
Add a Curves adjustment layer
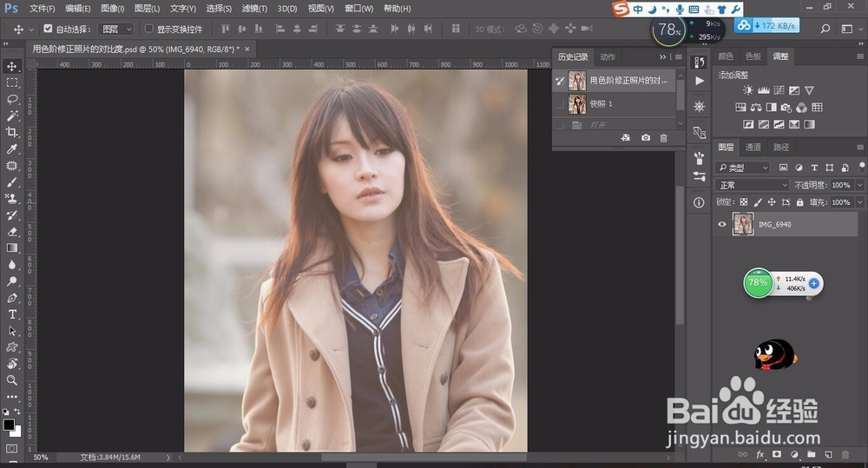[779, 90]
